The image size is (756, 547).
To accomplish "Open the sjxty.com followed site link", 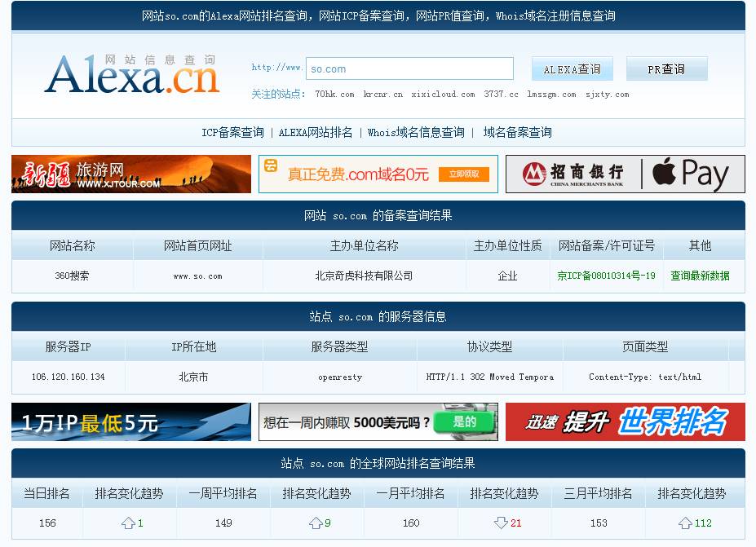I will coord(607,94).
